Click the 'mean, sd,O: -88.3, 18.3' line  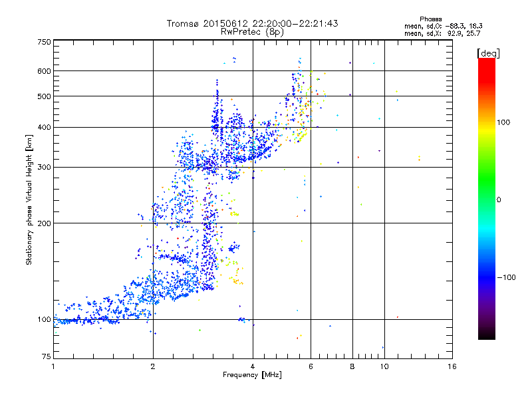click(x=444, y=26)
